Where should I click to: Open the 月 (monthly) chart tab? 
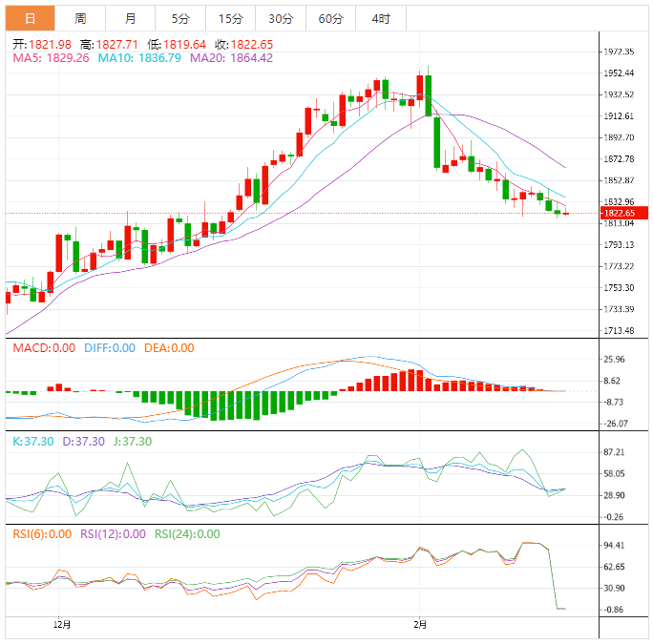tap(130, 18)
